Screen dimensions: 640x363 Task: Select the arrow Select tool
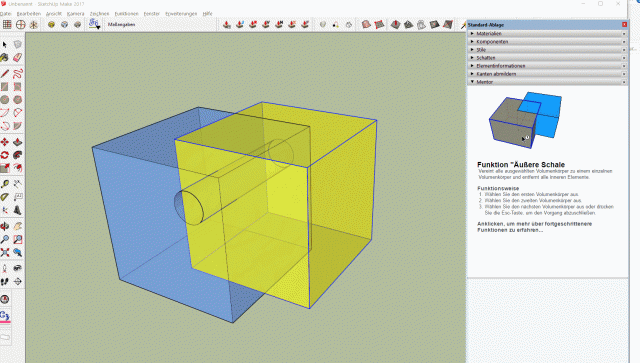tap(4, 45)
